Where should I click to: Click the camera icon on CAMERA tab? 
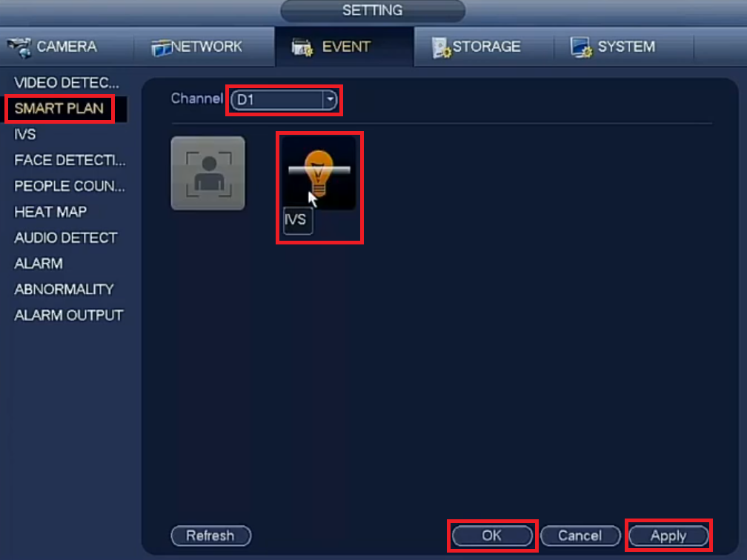(x=19, y=47)
